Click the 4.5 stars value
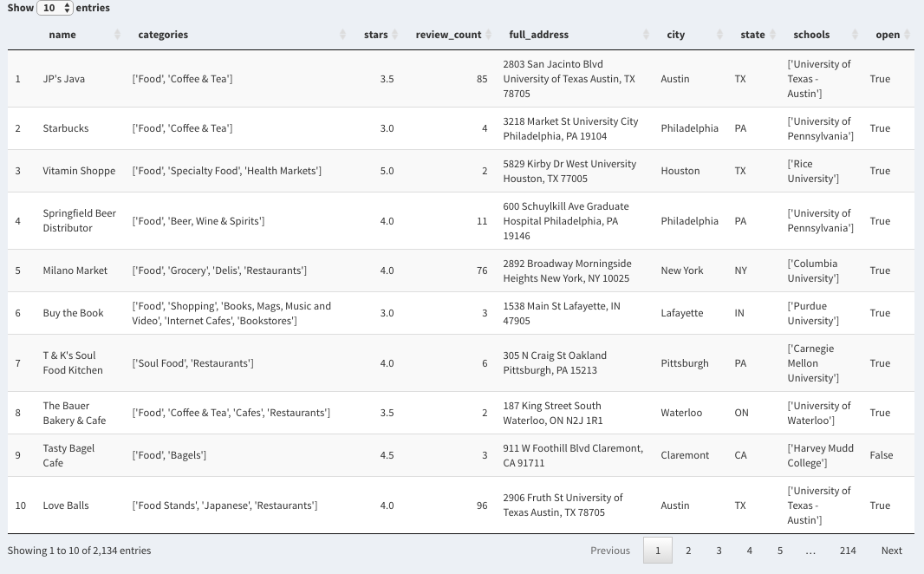The width and height of the screenshot is (924, 574). [387, 455]
